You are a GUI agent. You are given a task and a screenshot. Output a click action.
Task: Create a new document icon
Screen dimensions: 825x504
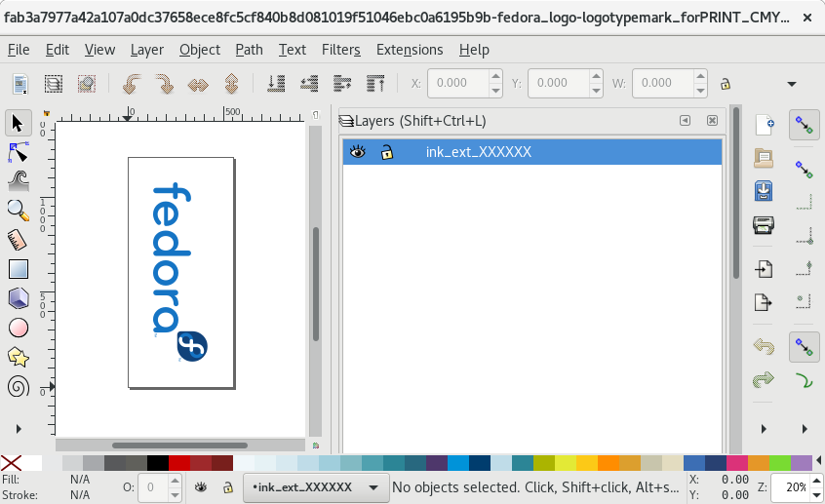[764, 125]
